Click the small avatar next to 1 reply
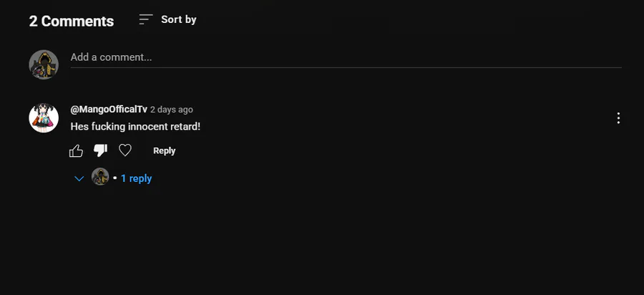This screenshot has width=644, height=295. (100, 177)
